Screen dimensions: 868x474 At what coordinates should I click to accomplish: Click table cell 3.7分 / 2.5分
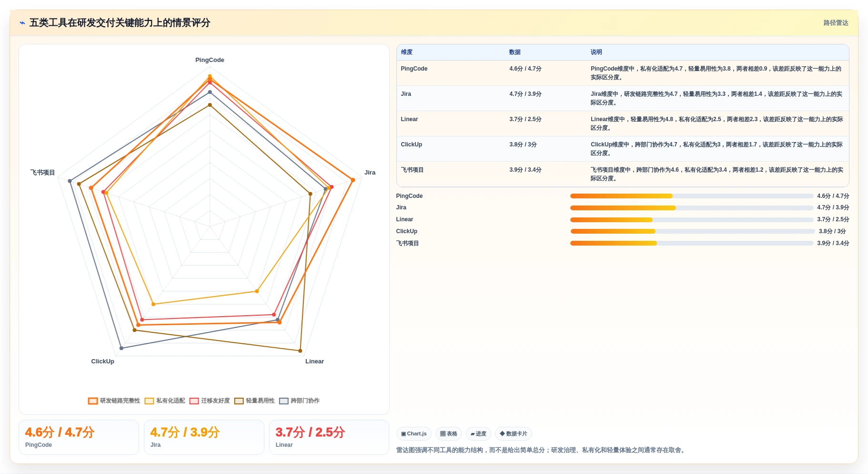[x=525, y=119]
